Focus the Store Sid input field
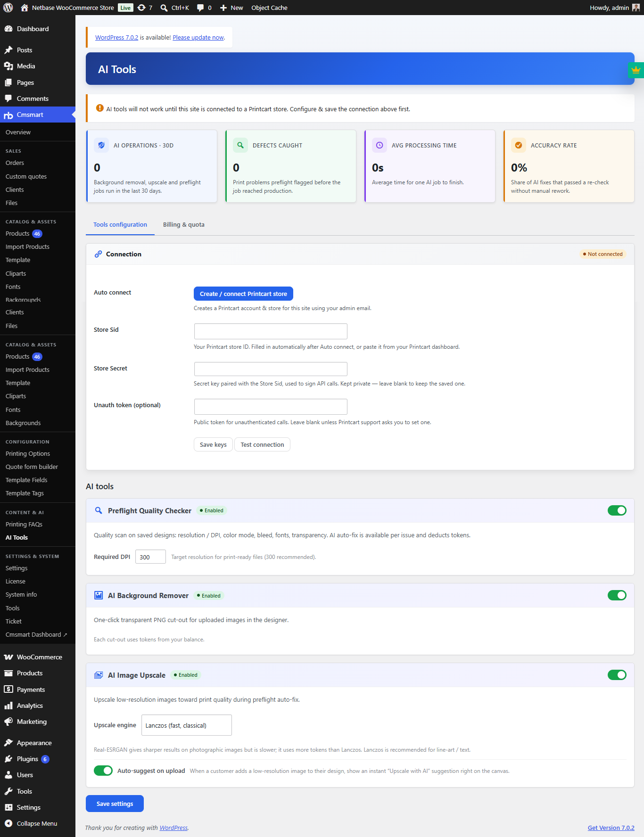 271,331
